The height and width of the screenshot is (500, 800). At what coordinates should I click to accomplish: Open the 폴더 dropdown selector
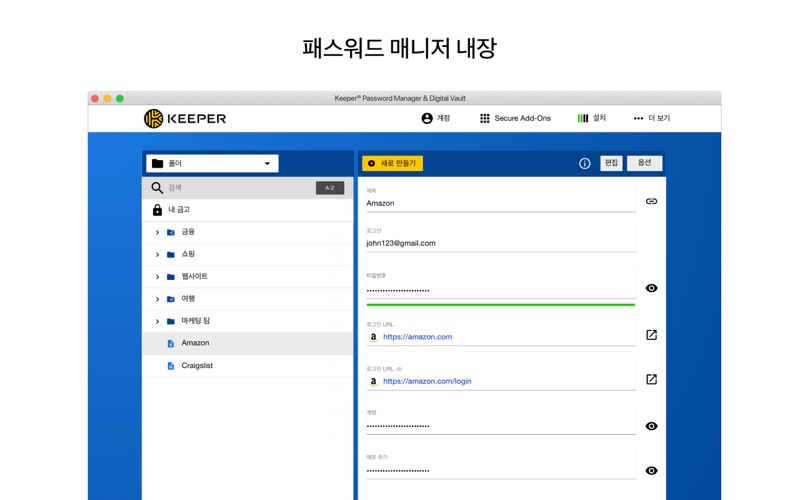(212, 163)
